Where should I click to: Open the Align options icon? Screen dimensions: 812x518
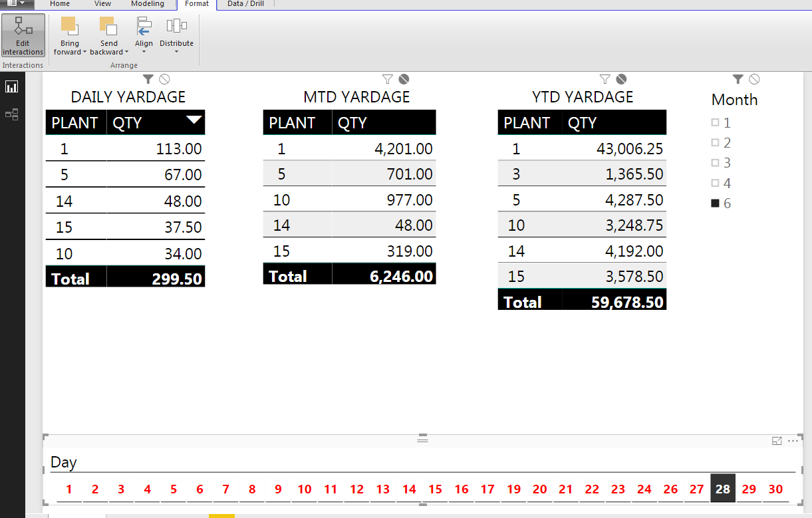click(x=144, y=25)
